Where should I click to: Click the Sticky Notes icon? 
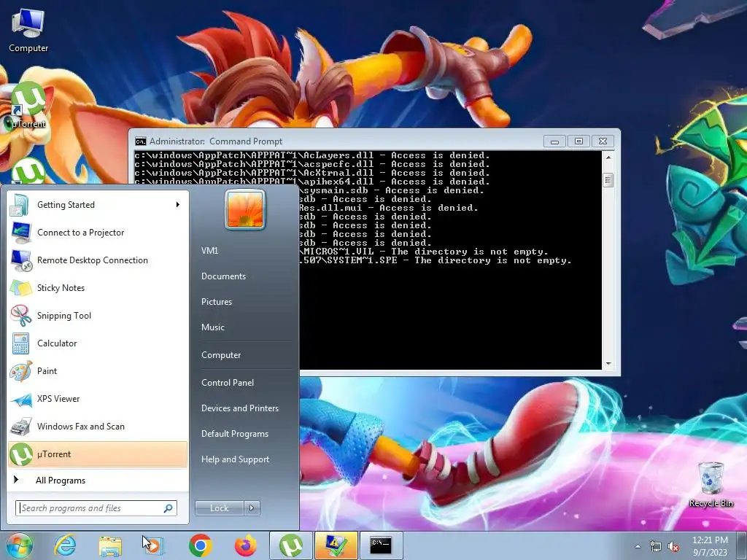[x=20, y=288]
